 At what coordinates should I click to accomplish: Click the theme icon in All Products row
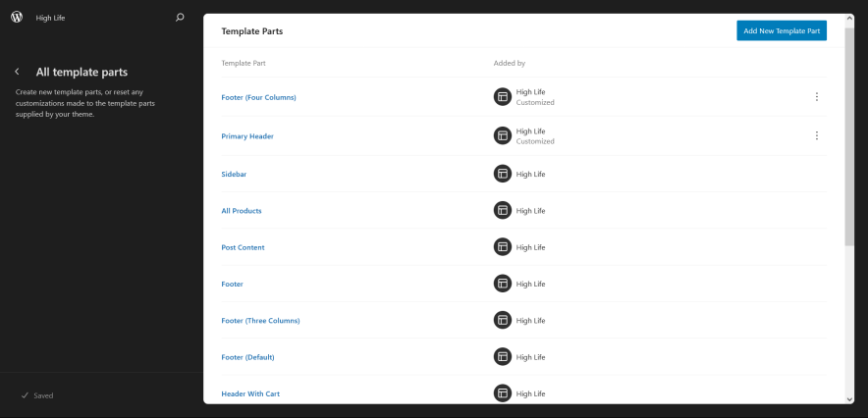click(503, 211)
